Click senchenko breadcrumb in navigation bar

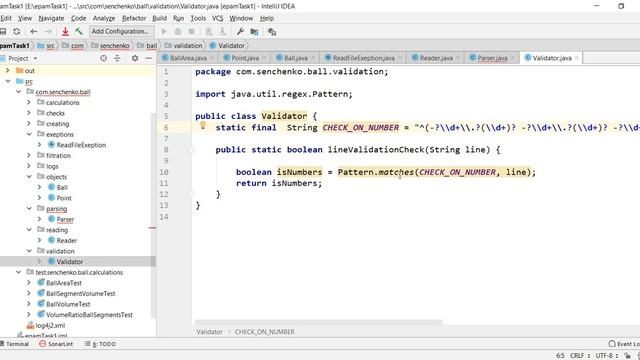click(x=114, y=46)
